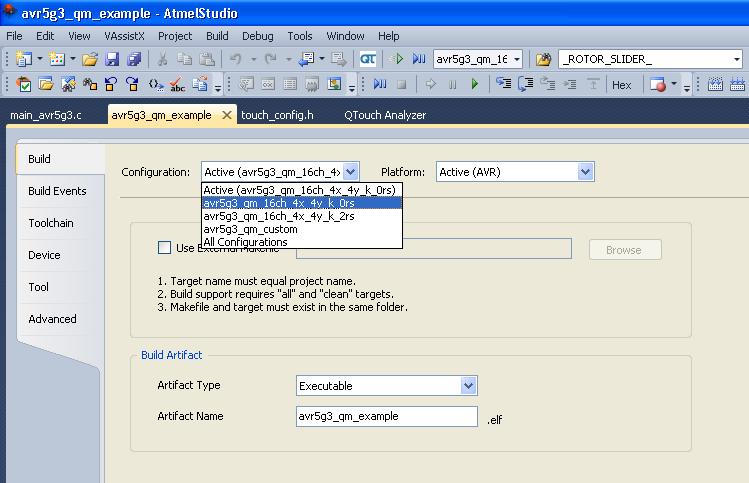Select avr5g3_qm_custom configuration option

(x=302, y=229)
